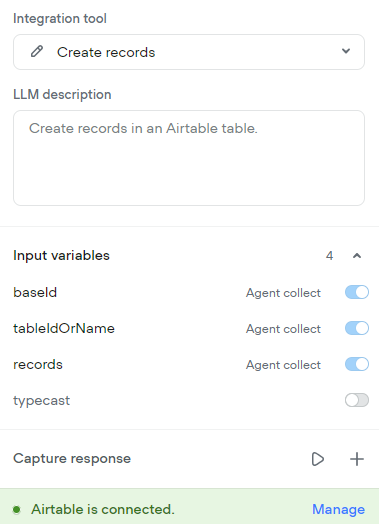Enable the typecast input variable toggle
379x524 pixels.
point(357,400)
